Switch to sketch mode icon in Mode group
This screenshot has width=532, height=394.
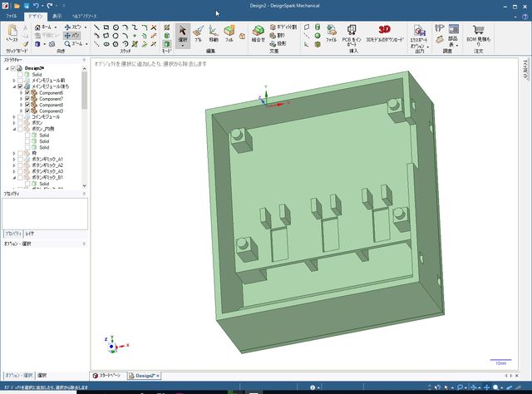pos(166,27)
